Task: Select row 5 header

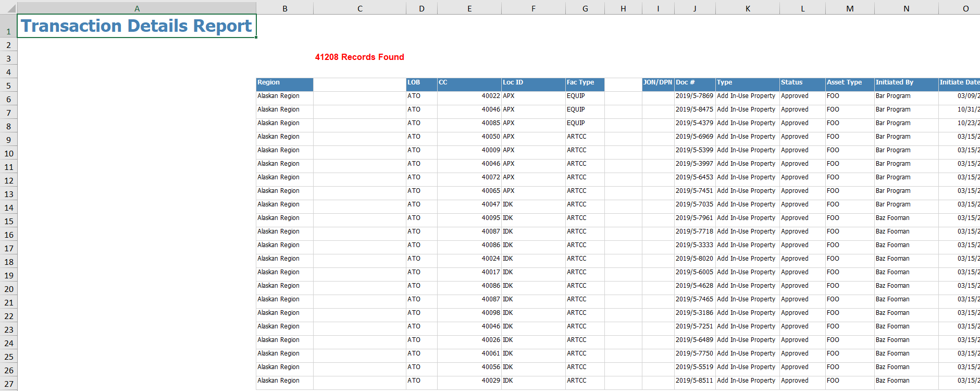Action: pos(8,85)
